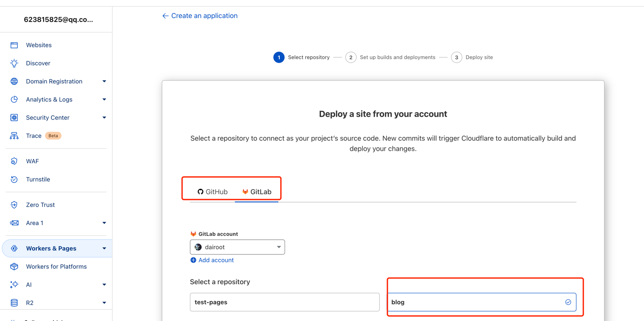Select the Domain Registration globe icon

(x=14, y=81)
